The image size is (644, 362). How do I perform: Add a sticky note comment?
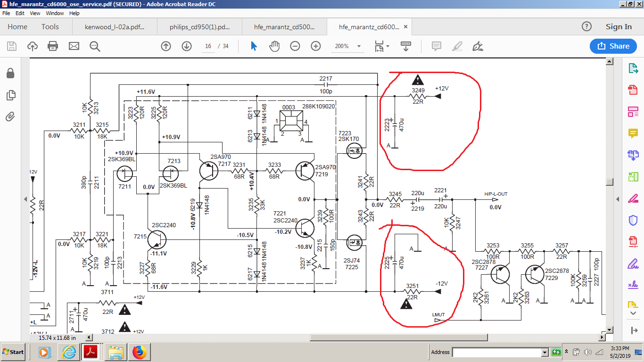click(437, 46)
